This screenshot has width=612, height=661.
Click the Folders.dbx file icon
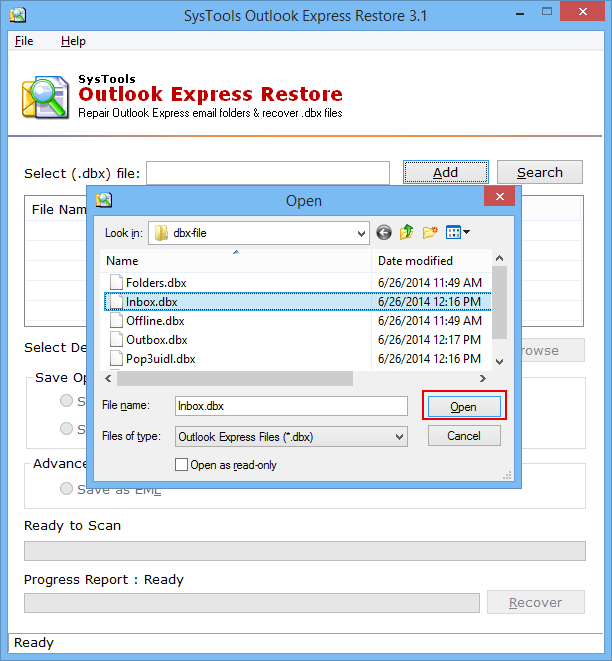tap(116, 282)
